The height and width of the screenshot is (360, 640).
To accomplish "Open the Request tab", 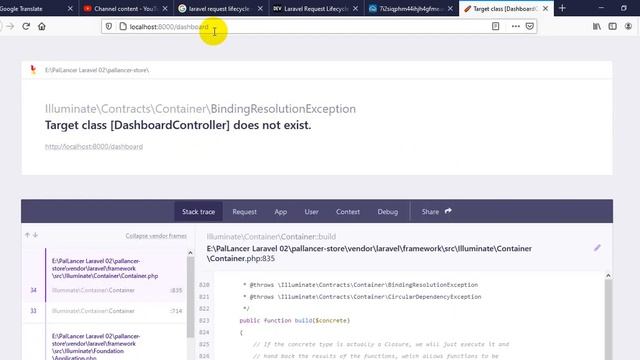I will click(244, 211).
